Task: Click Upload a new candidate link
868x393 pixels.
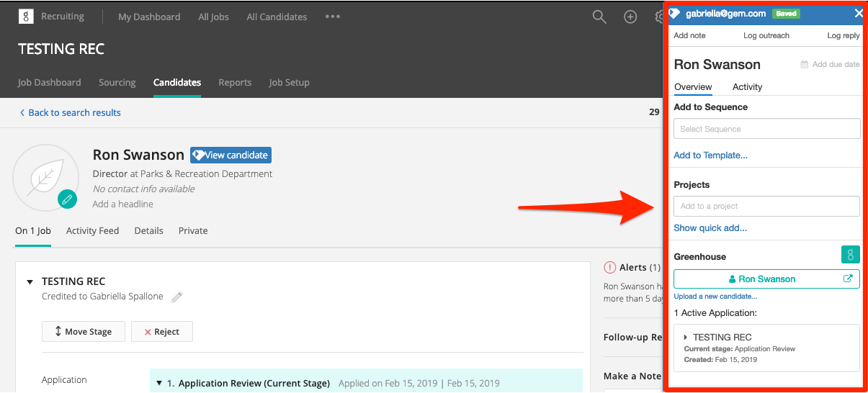Action: pyautogui.click(x=715, y=296)
